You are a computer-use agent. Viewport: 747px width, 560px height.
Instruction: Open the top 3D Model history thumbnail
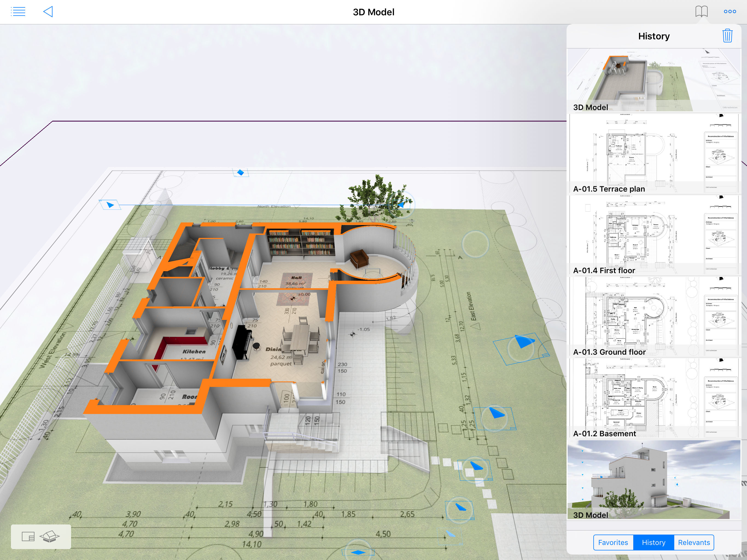pos(654,80)
